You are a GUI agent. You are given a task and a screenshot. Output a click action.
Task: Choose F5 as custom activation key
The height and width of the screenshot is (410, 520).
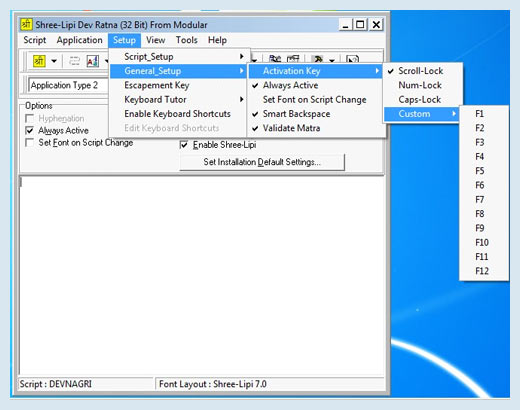484,171
